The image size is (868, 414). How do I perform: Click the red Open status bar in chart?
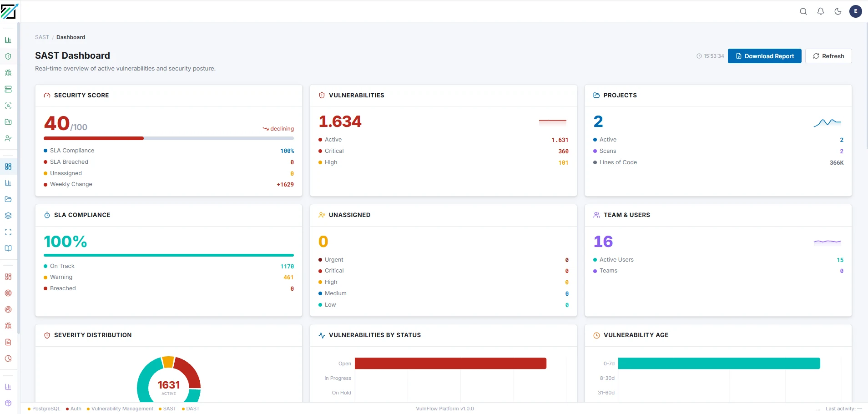click(450, 364)
